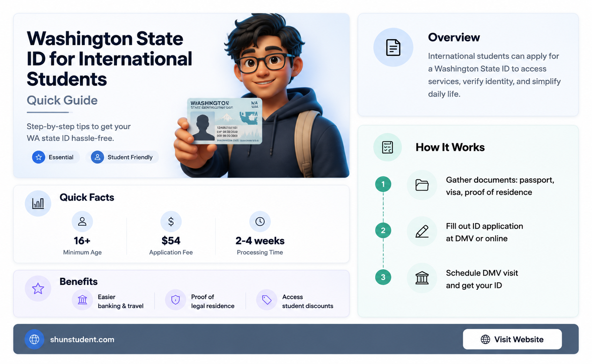Click the student character's face illustration

pos(264,63)
